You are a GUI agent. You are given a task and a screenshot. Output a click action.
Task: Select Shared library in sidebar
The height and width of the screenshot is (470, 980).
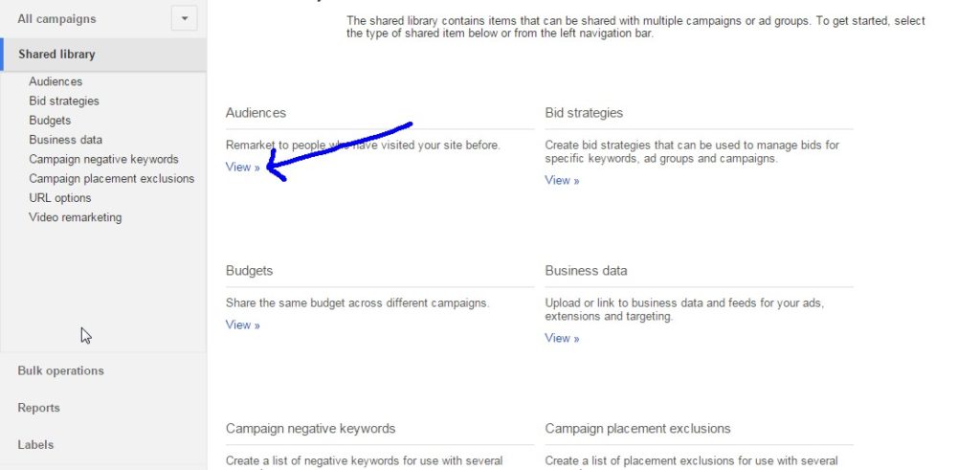[56, 55]
